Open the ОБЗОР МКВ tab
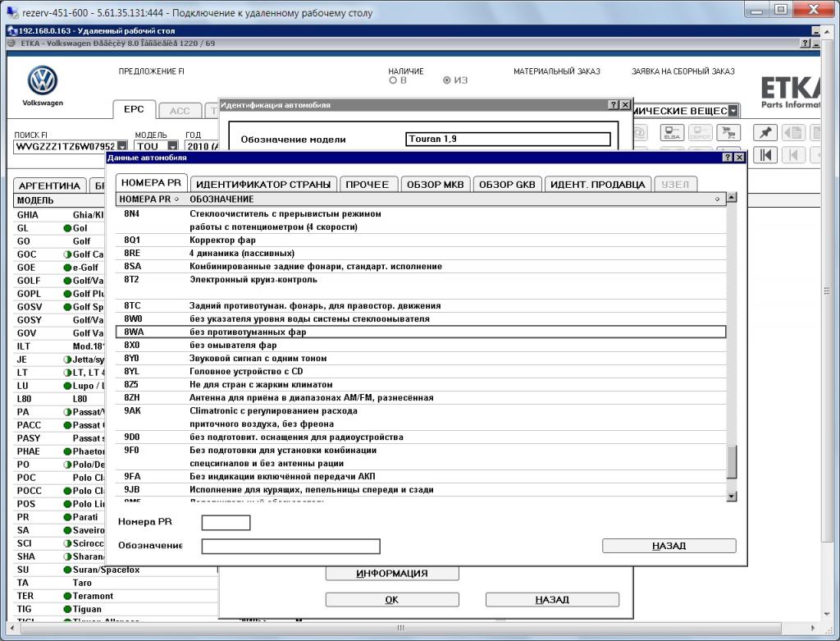The width and height of the screenshot is (840, 641). (x=435, y=185)
